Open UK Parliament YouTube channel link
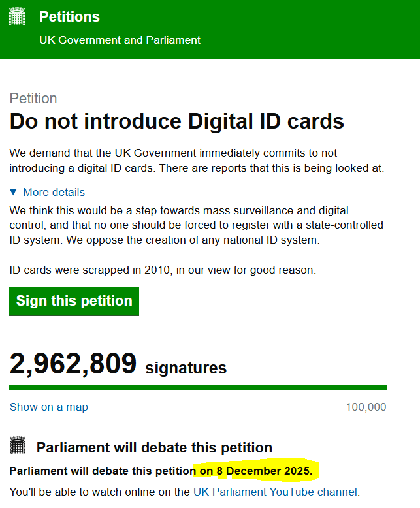The image size is (420, 508). (x=275, y=492)
